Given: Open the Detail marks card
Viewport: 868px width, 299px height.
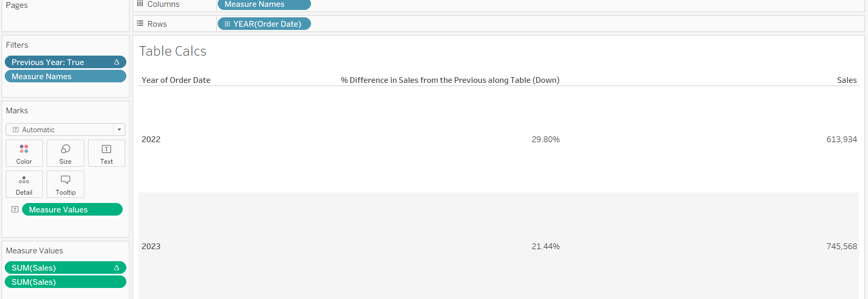Looking at the screenshot, I should pos(24,184).
